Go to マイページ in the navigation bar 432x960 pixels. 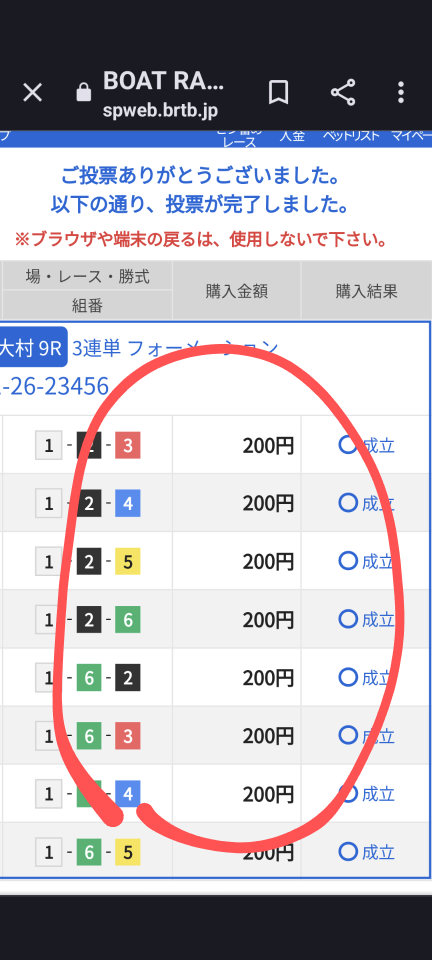(x=411, y=136)
